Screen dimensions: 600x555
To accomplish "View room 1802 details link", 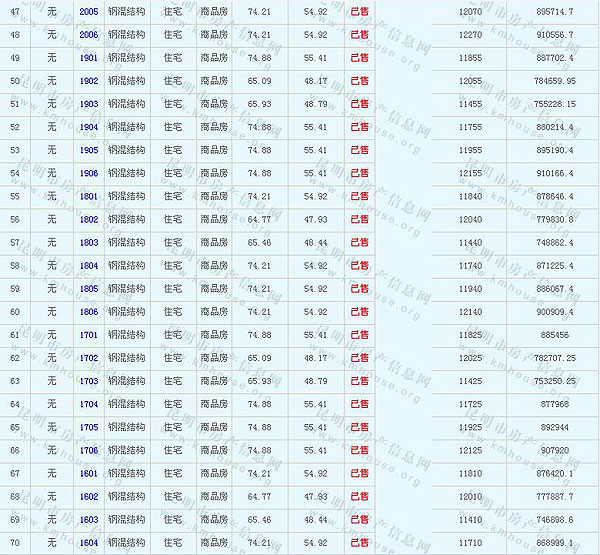I will click(89, 219).
